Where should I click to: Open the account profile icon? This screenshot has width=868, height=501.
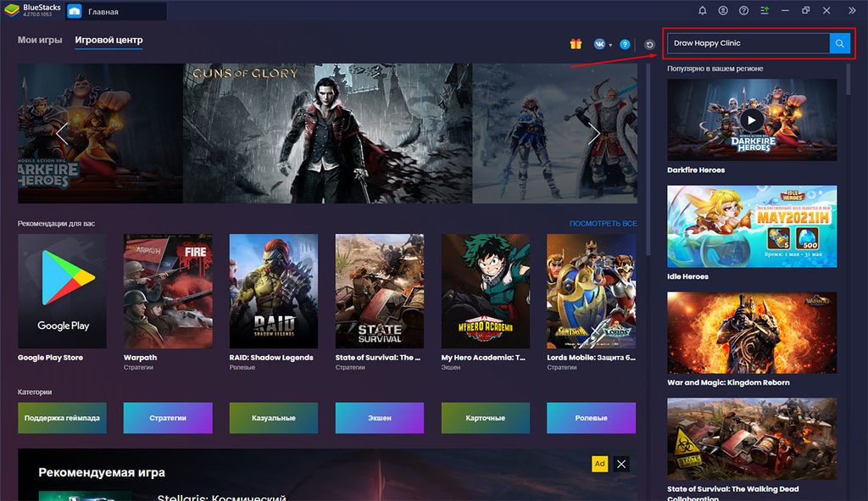pyautogui.click(x=723, y=10)
